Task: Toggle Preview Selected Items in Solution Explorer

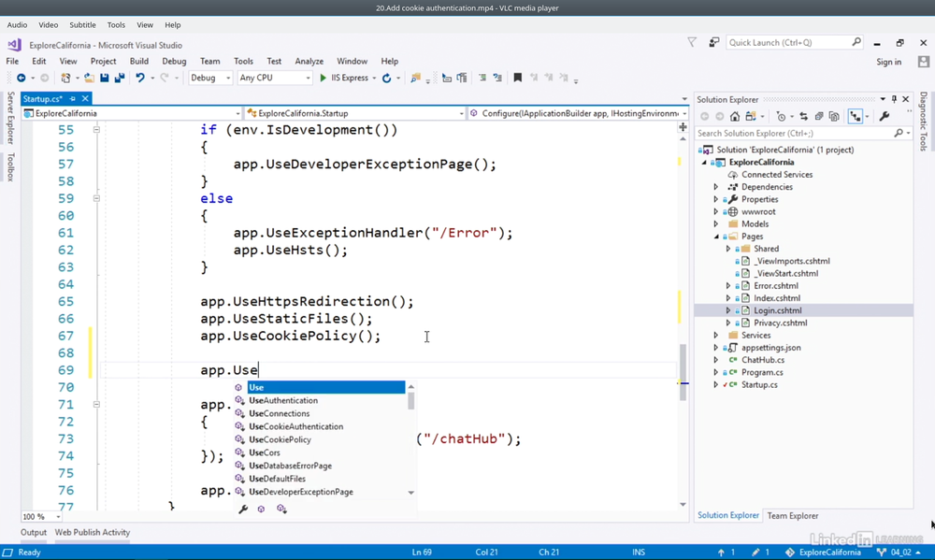Action: [x=856, y=117]
